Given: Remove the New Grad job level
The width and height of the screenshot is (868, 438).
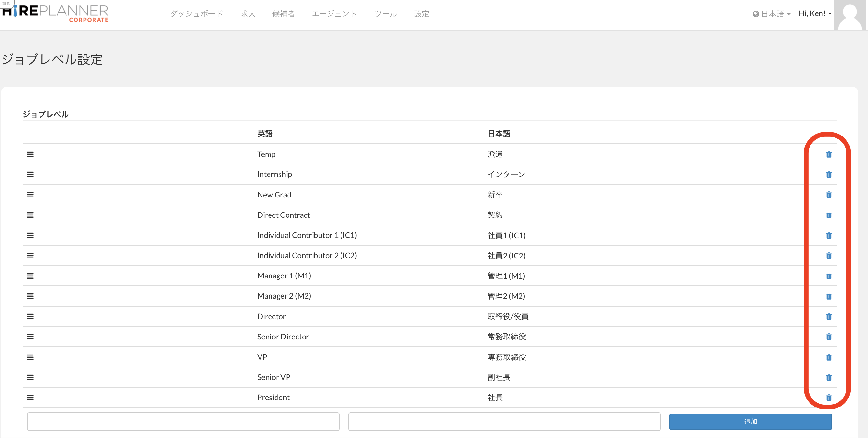Looking at the screenshot, I should pos(828,195).
